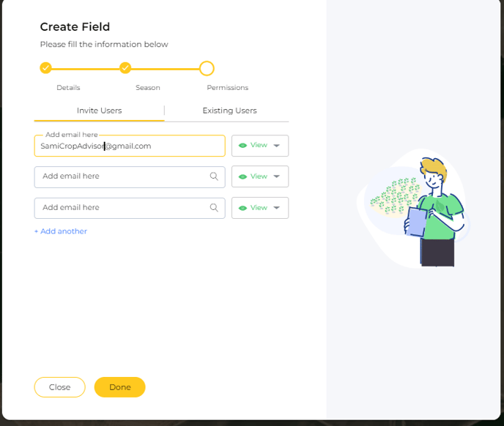The height and width of the screenshot is (426, 504).
Task: Click the SamiCropAdvisor email input field
Action: (130, 146)
